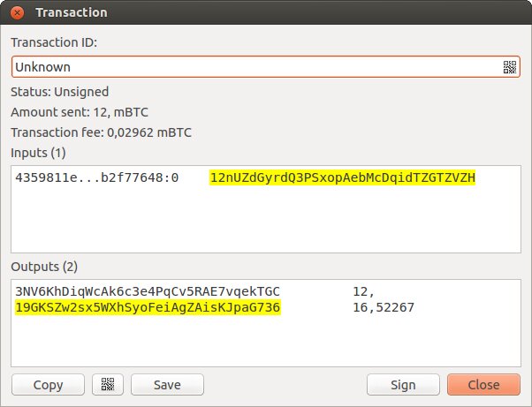Select output address 3NV6KhDiqWcAk6c3e4PqCv5RAE7vqekTGC
The width and height of the screenshot is (532, 407).
[x=148, y=291]
